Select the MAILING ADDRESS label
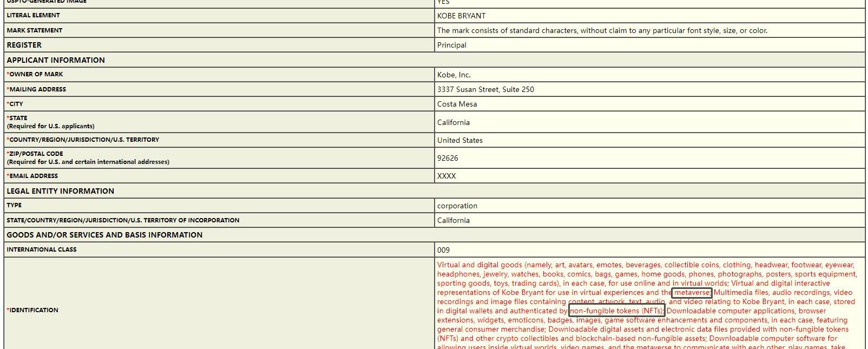Screen dimensions: 868x349 click(36, 89)
